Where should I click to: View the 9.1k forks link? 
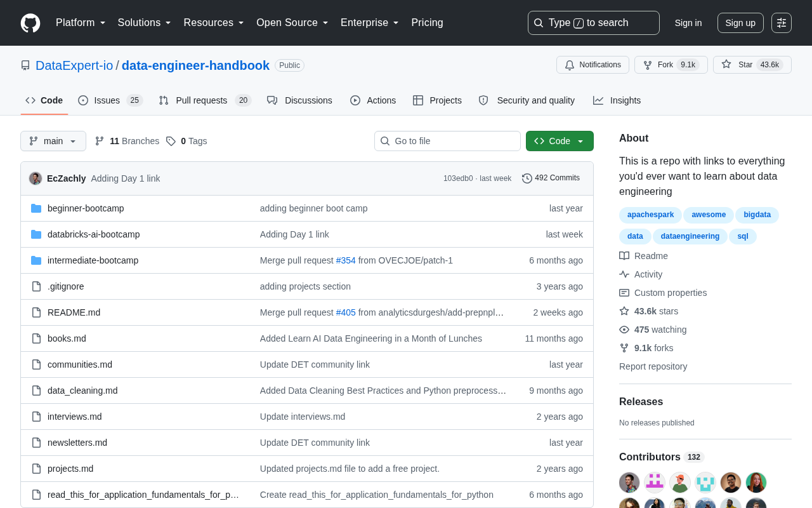pos(646,348)
